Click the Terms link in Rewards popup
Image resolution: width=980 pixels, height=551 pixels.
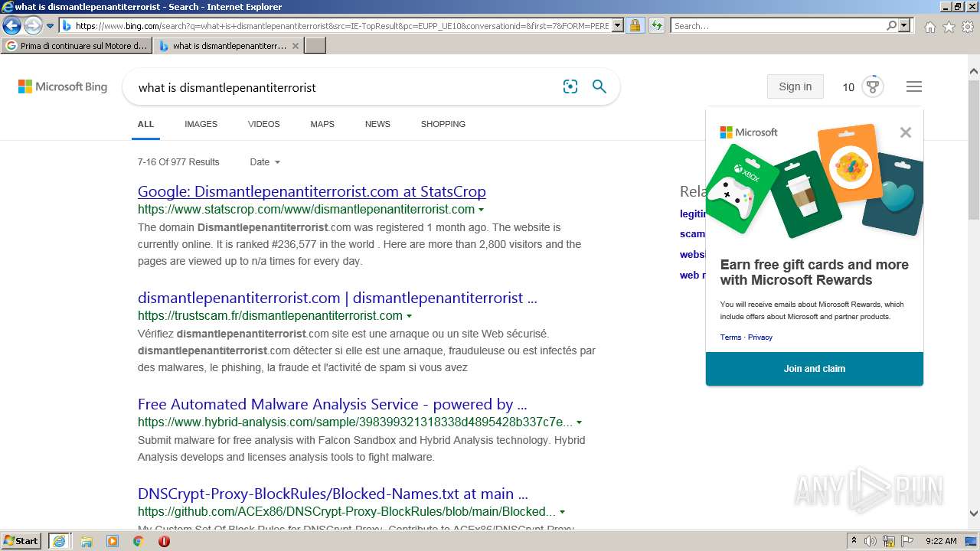pyautogui.click(x=730, y=337)
